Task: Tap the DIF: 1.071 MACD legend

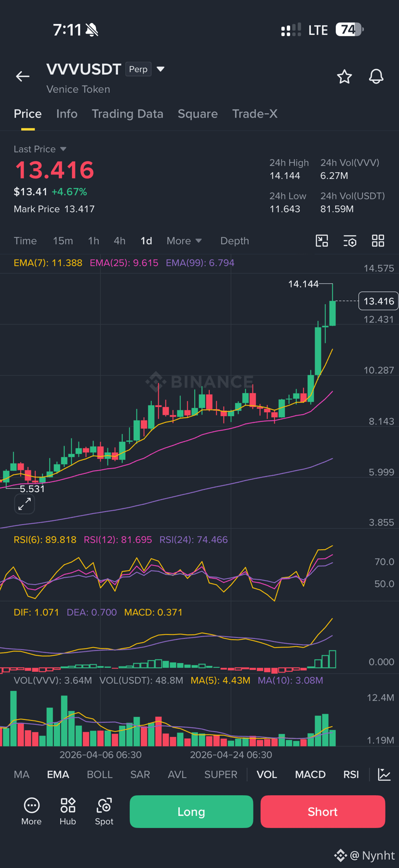Action: (x=36, y=612)
